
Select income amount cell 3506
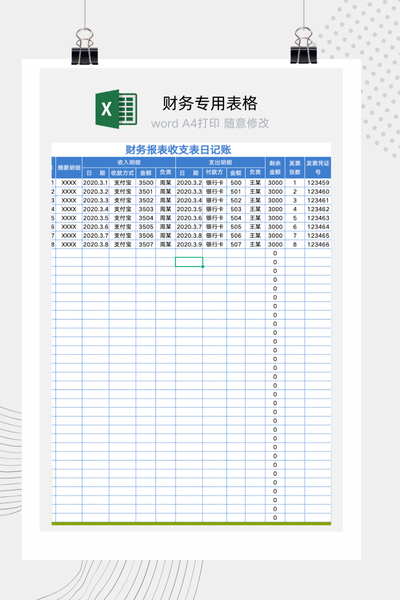pos(146,236)
